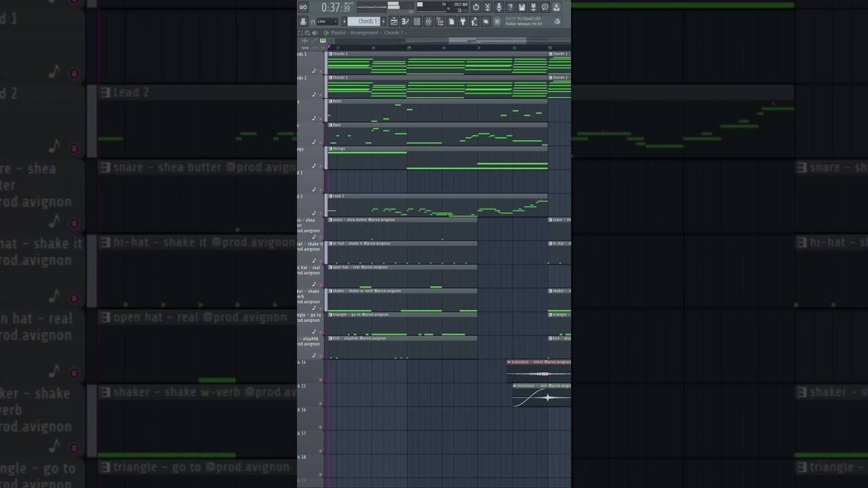
Task: Open the Line snap selector dropdown
Action: pyautogui.click(x=327, y=22)
